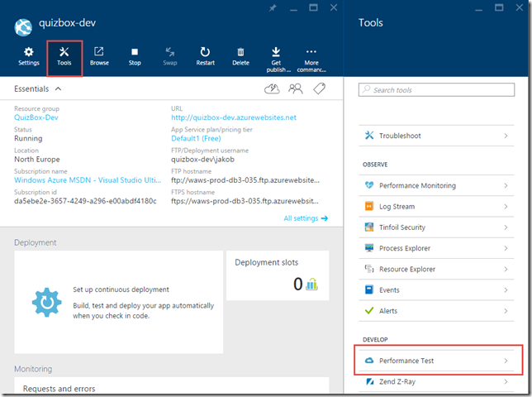The image size is (532, 397).
Task: Click in the Search tools field
Action: 436,90
